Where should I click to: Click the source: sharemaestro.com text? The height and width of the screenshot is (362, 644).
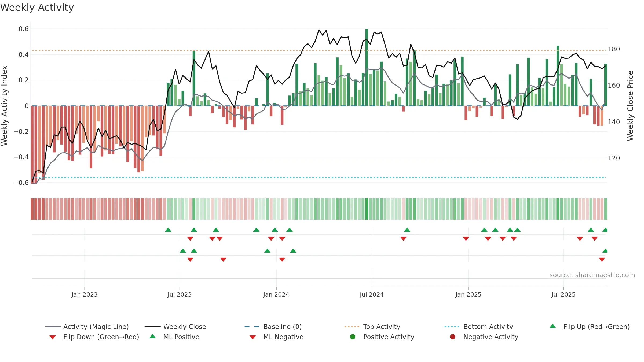592,275
